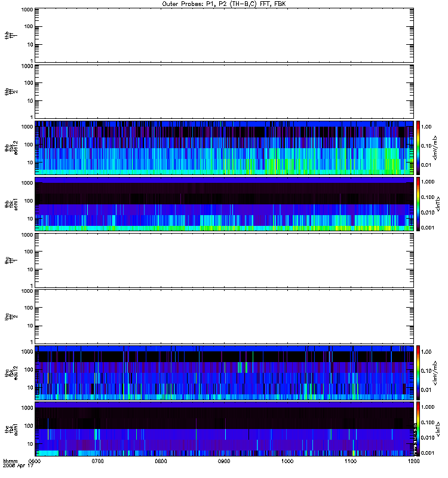The width and height of the screenshot is (448, 478).
Task: Click the 100 y-axis tick of thb fbk edc12
Action: click(29, 145)
